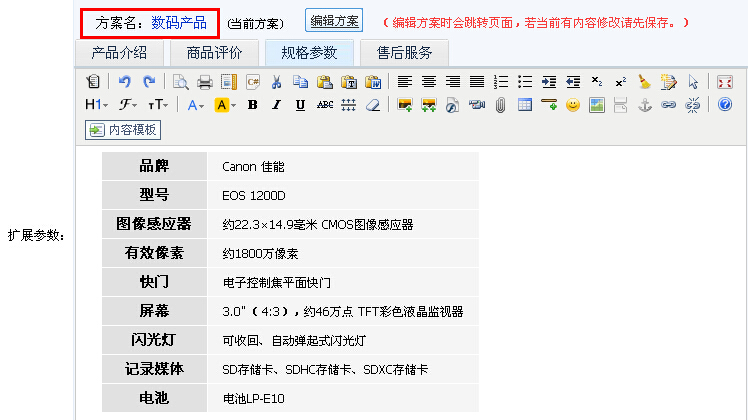Screen dimensions: 748x420
Task: Paste from clipboard icon
Action: 325,82
